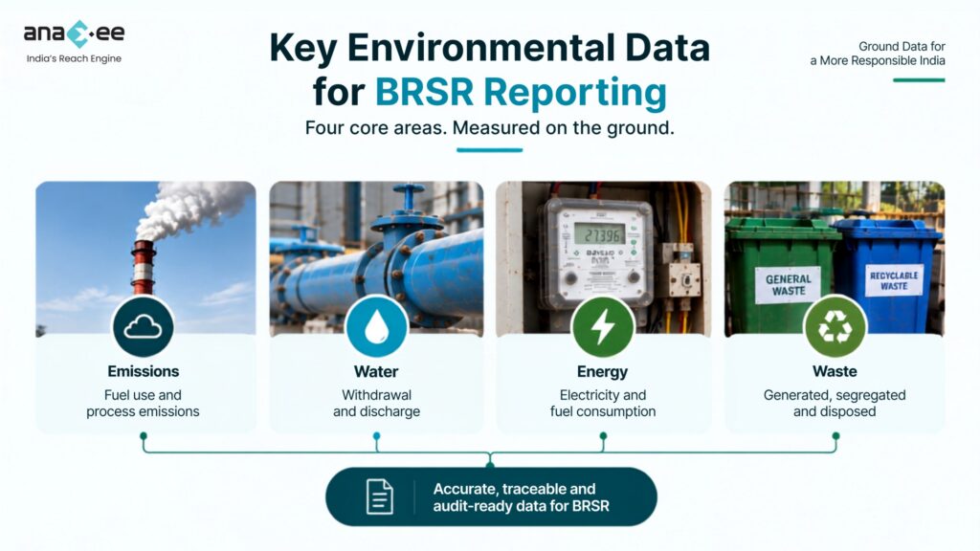
Task: Click 'Accurate, traceable and audit-ready data' banner text
Action: (x=522, y=497)
